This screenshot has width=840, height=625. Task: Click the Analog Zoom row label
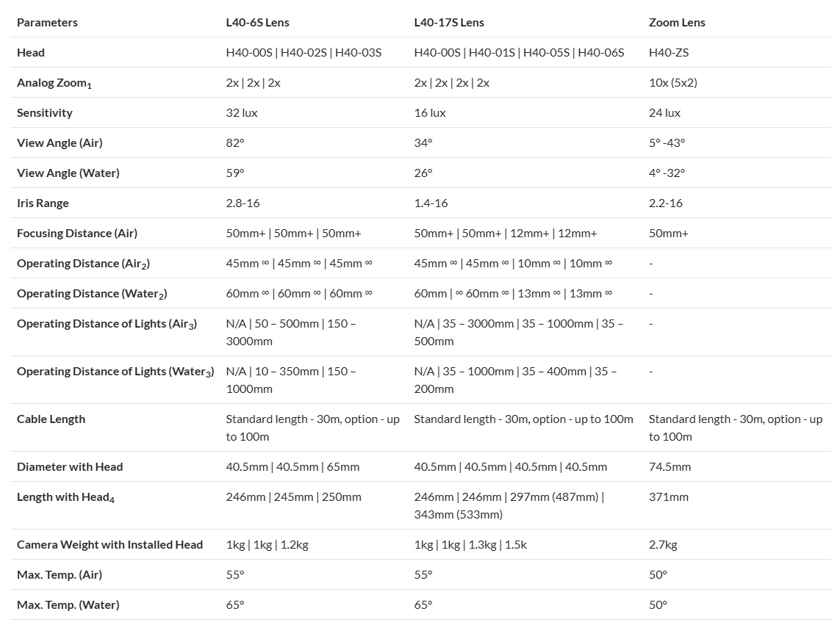point(54,83)
